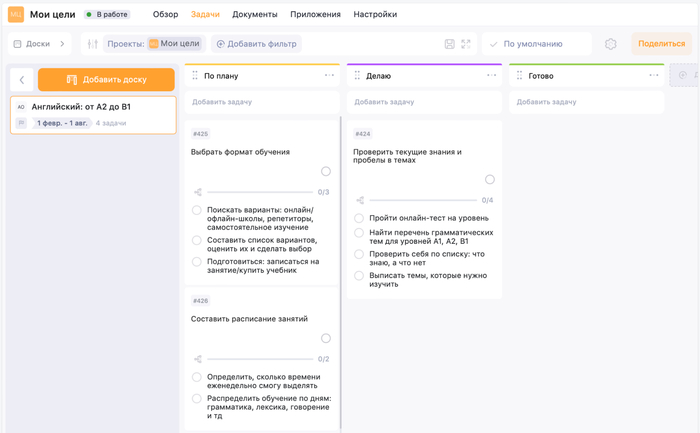Click progress bar of 'Проверить текущие знания' task

point(422,200)
